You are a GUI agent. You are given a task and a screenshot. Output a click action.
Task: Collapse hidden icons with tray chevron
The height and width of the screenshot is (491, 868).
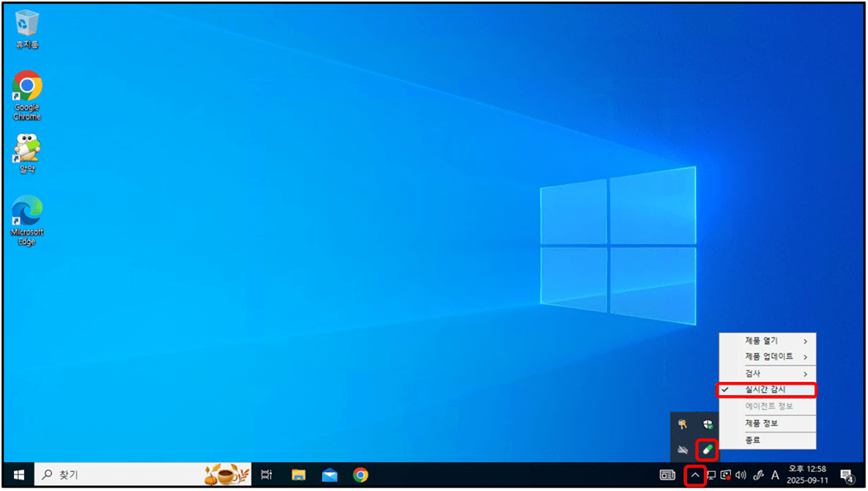point(695,474)
